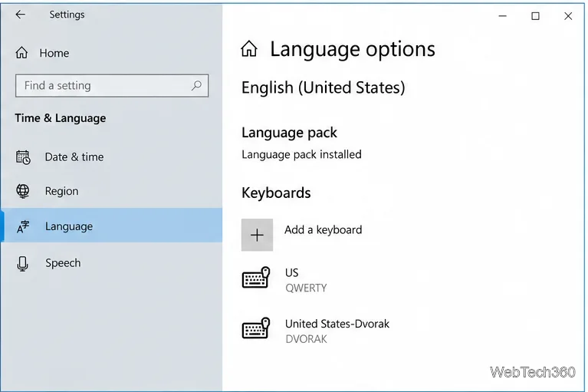Click the English (United States) heading

pyautogui.click(x=324, y=87)
